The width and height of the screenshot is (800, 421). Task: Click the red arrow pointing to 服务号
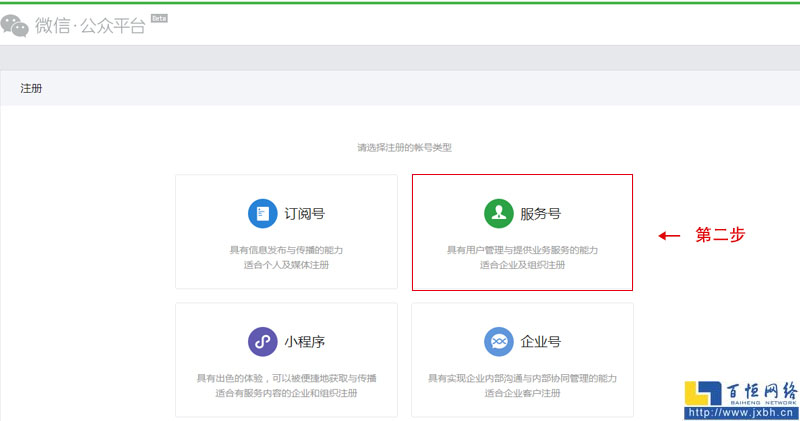pyautogui.click(x=669, y=236)
